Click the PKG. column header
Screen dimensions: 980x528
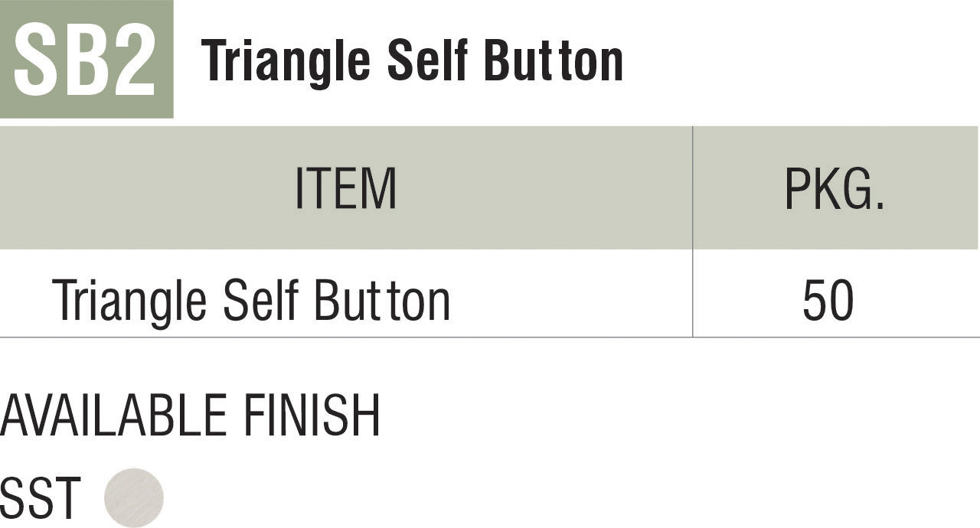pos(835,188)
